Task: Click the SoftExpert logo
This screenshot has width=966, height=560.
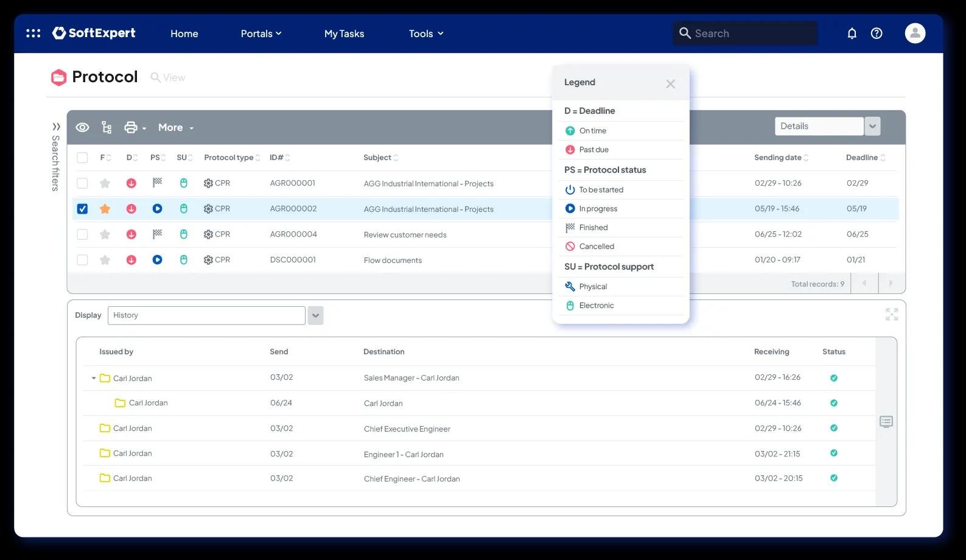Action: pyautogui.click(x=94, y=33)
